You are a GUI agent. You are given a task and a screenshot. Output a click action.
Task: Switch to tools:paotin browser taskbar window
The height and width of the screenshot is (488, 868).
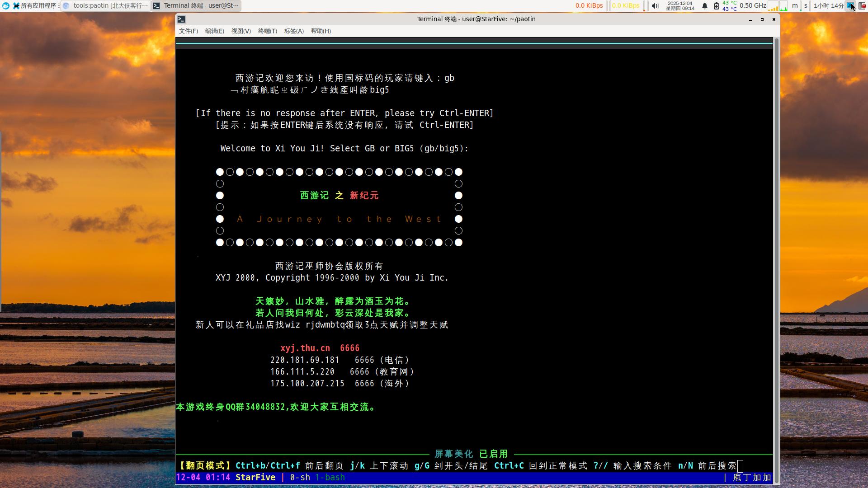(x=105, y=6)
